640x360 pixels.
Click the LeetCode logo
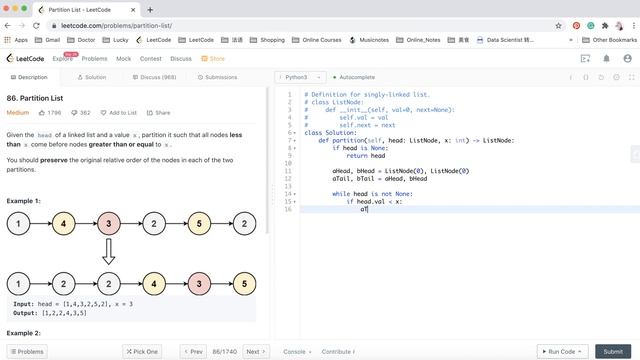click(25, 59)
